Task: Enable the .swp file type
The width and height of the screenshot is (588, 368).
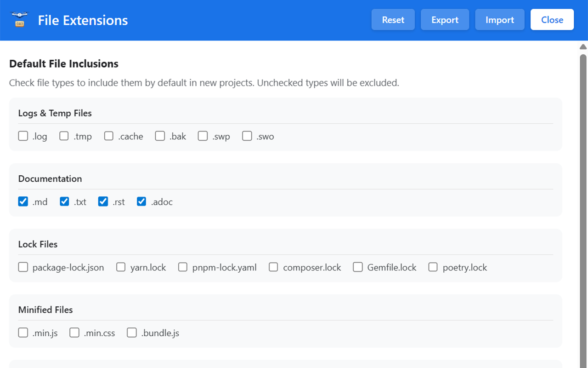Action: pyautogui.click(x=203, y=136)
